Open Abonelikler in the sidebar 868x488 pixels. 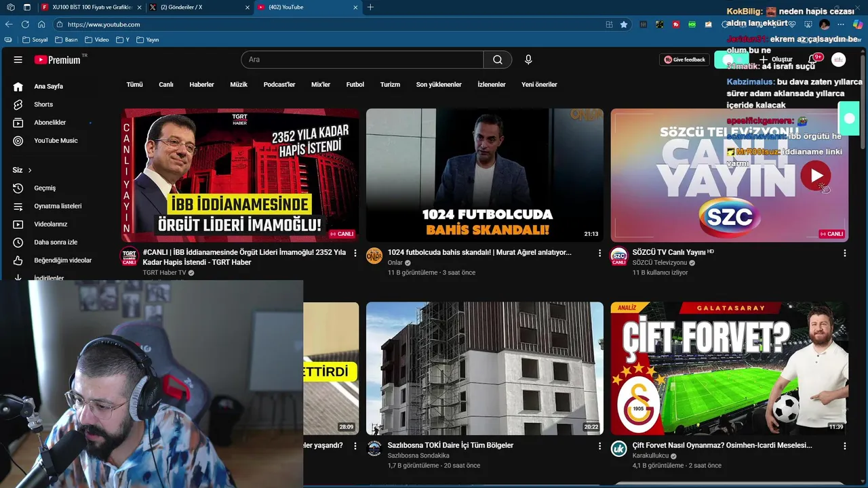tap(50, 123)
